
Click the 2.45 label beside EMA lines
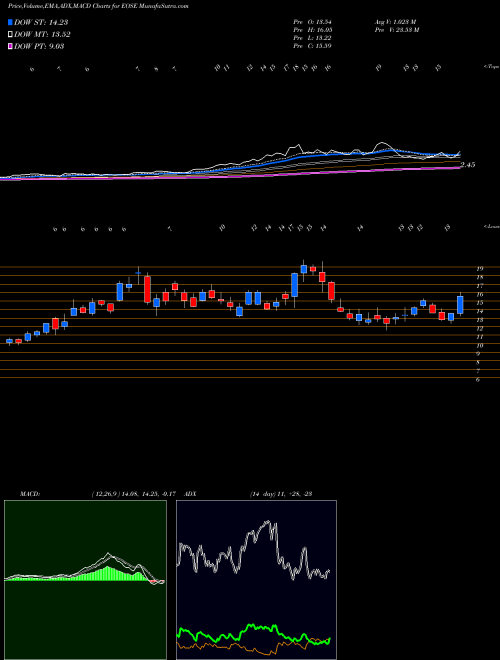[x=468, y=165]
